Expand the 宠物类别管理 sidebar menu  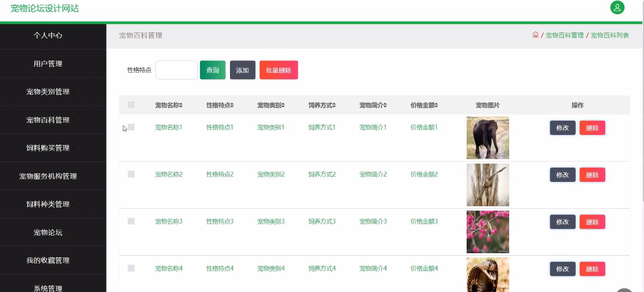pos(48,92)
